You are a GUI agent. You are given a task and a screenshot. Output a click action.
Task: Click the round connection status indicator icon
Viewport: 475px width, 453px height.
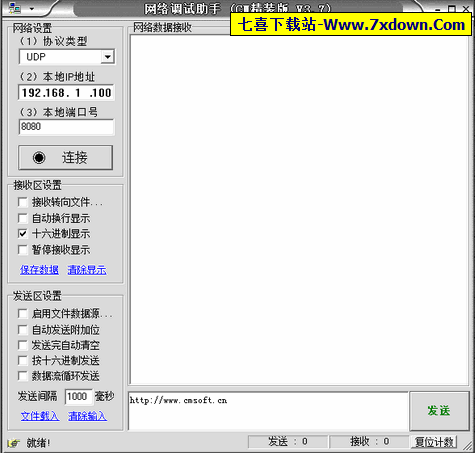39,157
